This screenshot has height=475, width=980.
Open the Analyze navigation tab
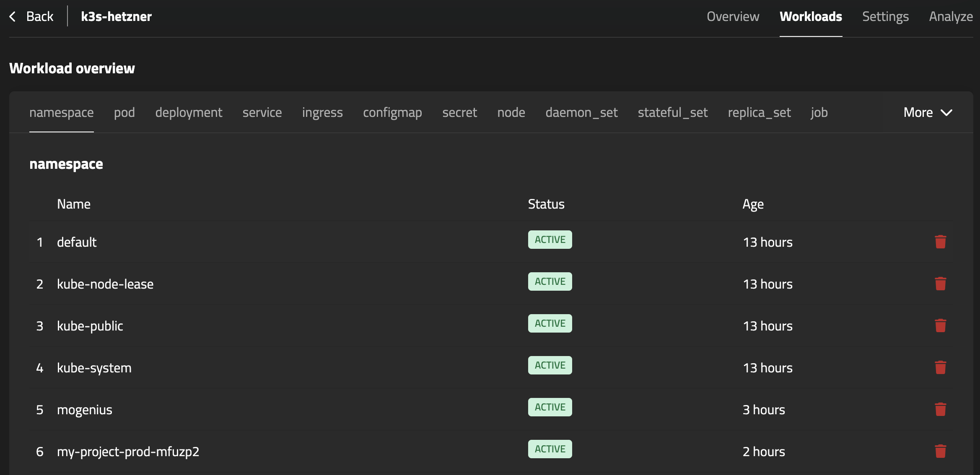(x=951, y=16)
